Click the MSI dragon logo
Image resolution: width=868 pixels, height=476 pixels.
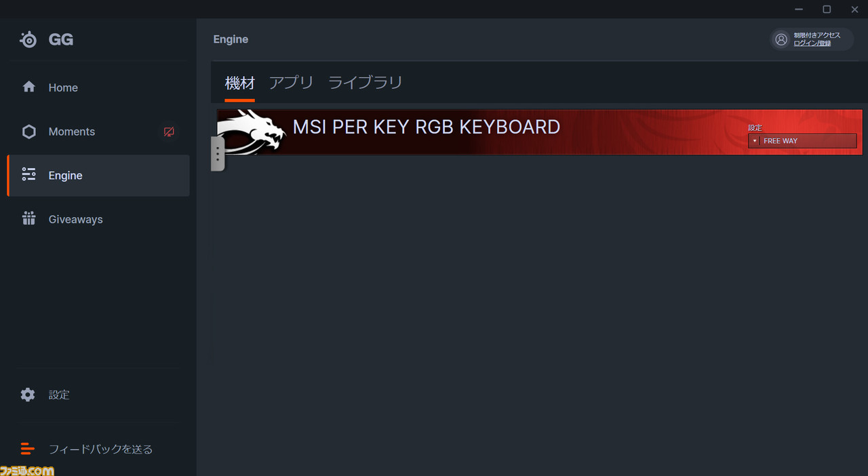[251, 132]
